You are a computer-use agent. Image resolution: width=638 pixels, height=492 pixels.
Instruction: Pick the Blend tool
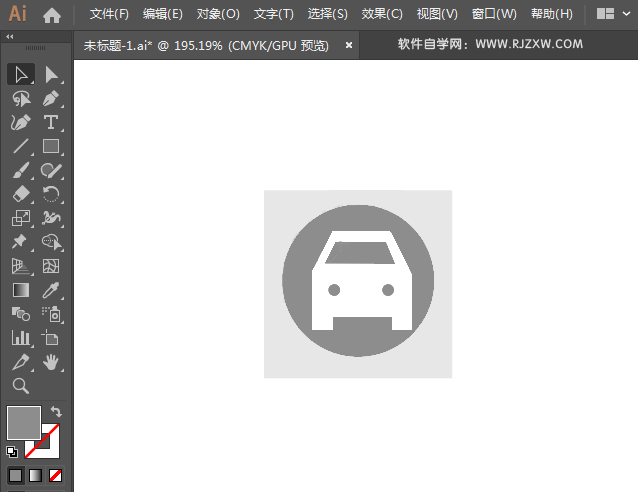pos(21,314)
